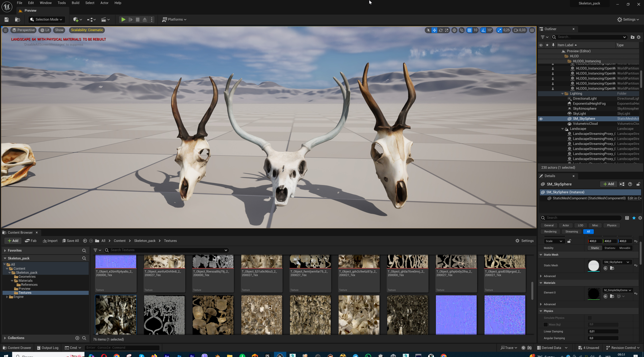This screenshot has width=644, height=357.
Task: Start Play in Editor
Action: (123, 19)
